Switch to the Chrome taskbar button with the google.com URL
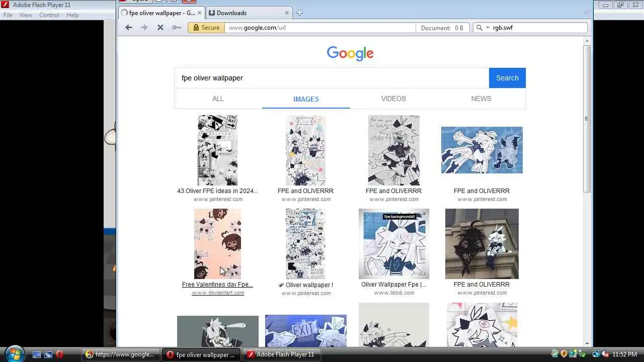 121,354
